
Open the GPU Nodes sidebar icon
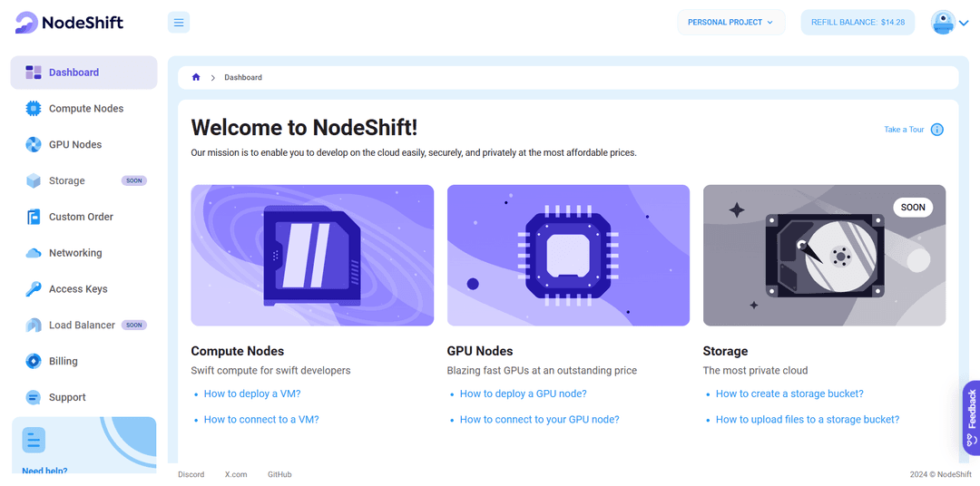[x=34, y=145]
